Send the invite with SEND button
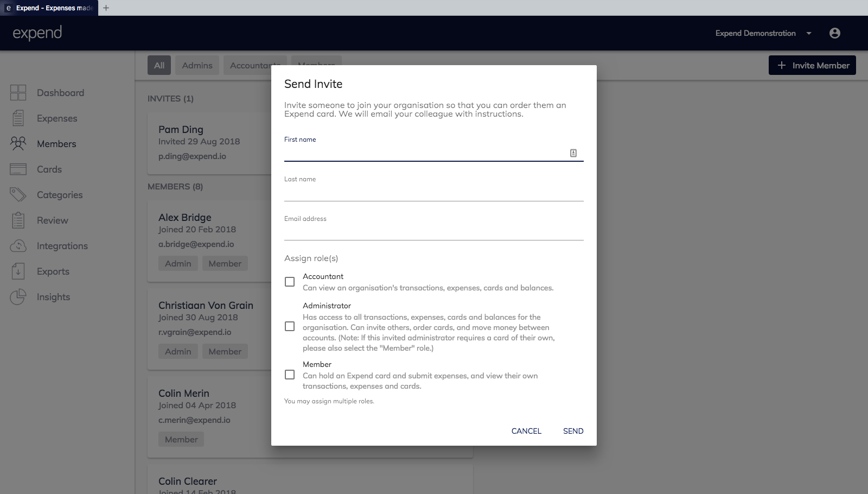 click(573, 431)
